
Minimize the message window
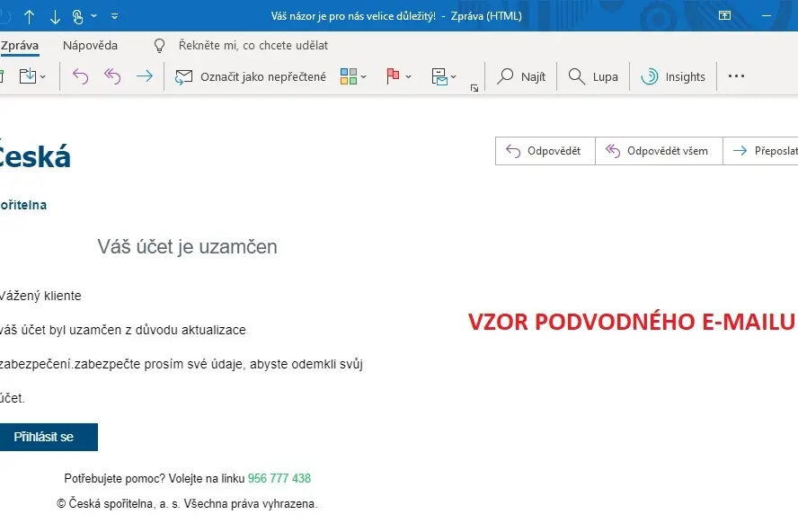[x=767, y=16]
